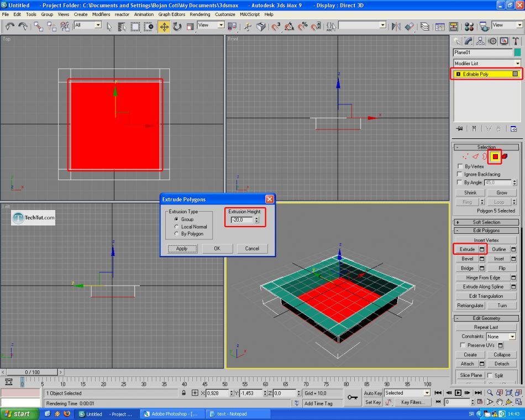The width and height of the screenshot is (525, 420).
Task: Open the Material Editor spheres icon
Action: 469,27
